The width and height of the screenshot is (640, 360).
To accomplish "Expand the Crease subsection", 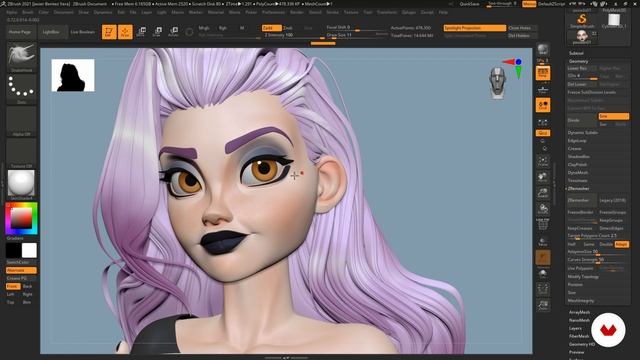I will coord(574,149).
